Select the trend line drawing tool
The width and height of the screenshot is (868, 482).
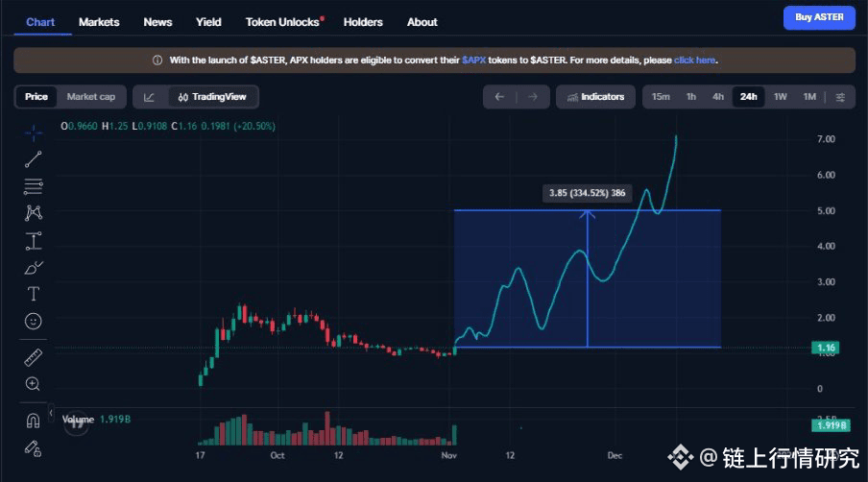click(x=33, y=158)
